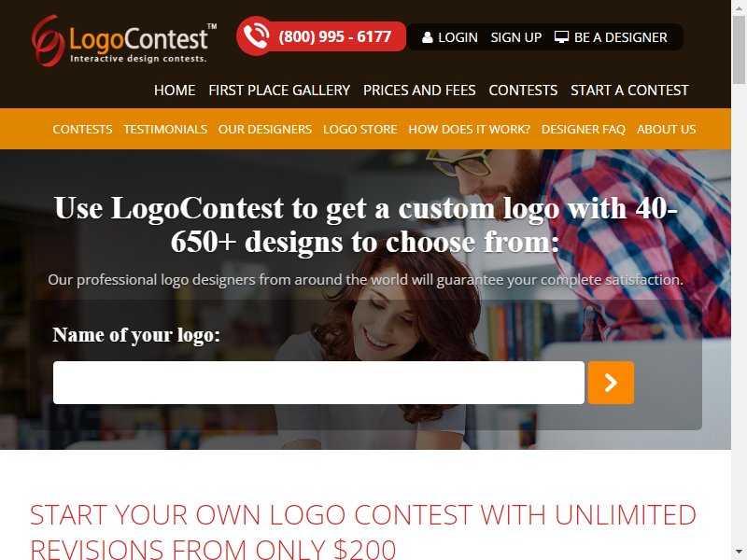Image resolution: width=747 pixels, height=560 pixels.
Task: Open HOW DOES IT WORK? page
Action: [469, 129]
